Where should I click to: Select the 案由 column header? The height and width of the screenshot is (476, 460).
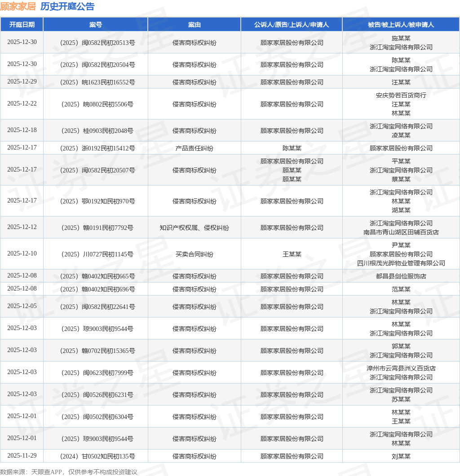tap(195, 25)
